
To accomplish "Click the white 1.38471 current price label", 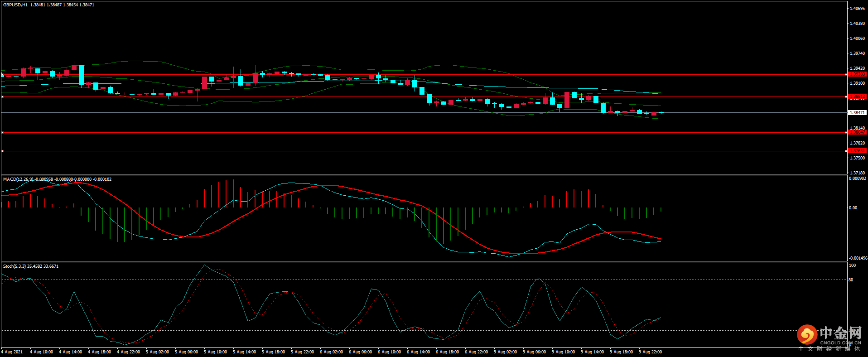I will click(x=857, y=112).
